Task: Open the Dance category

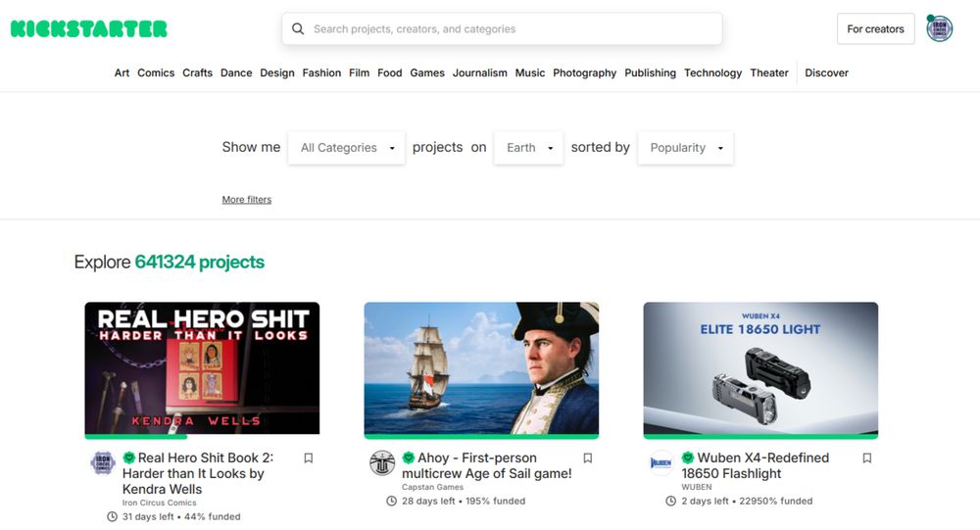Action: (x=236, y=73)
